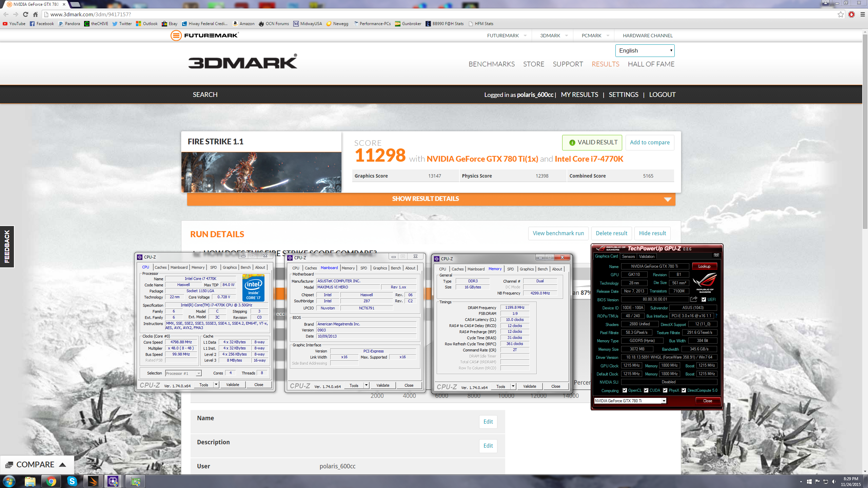Click the Futuremark orange logo icon

176,35
